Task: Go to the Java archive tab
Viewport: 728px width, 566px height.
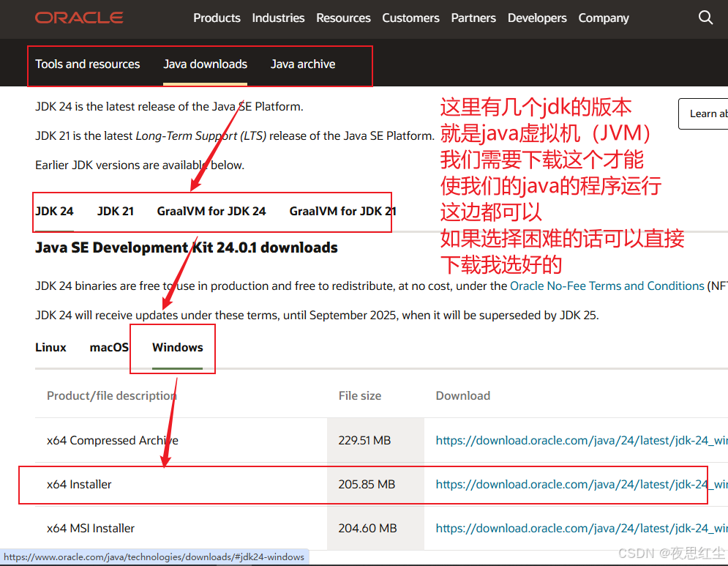Action: pyautogui.click(x=303, y=64)
